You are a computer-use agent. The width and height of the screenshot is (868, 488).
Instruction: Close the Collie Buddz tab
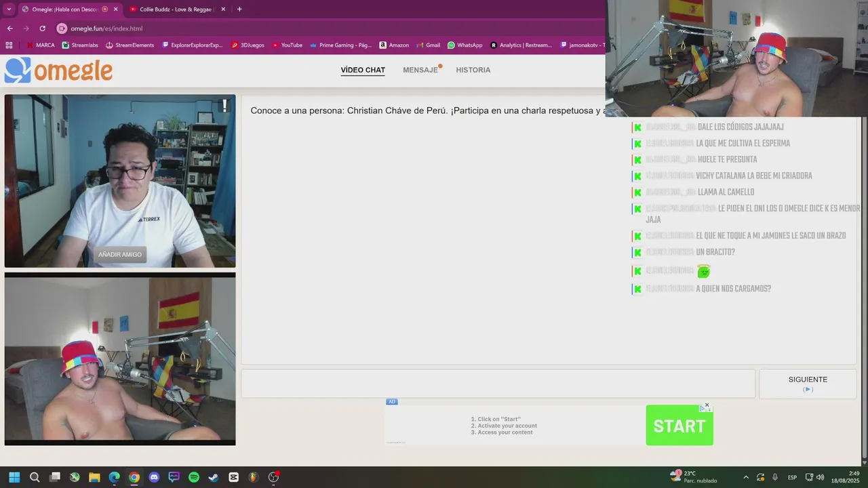[223, 9]
